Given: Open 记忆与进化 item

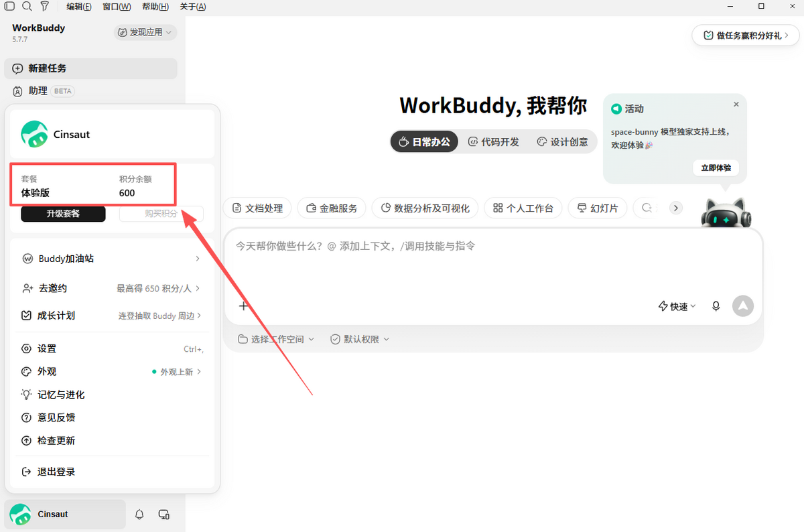Looking at the screenshot, I should click(112, 395).
